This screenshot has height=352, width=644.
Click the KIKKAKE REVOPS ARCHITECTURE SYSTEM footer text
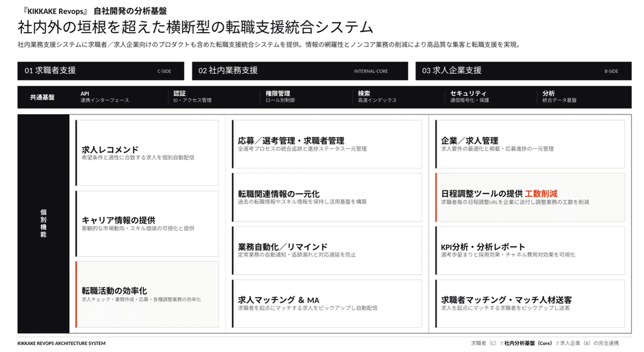61,344
